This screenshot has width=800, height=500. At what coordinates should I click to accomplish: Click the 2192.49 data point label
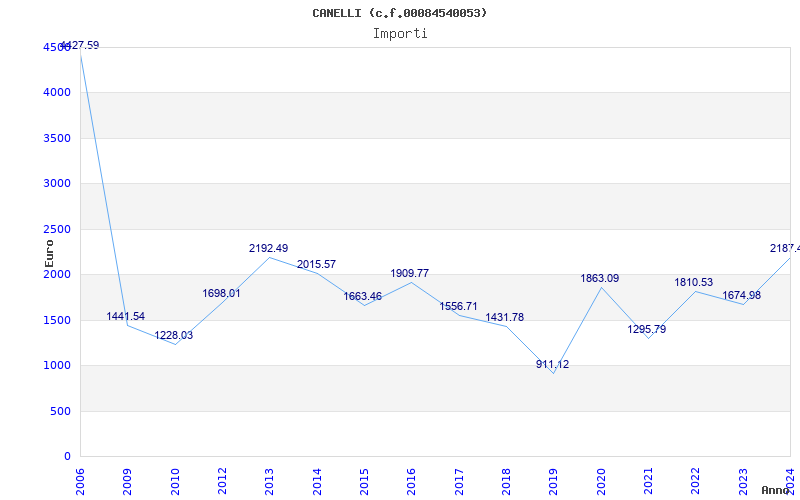268,248
